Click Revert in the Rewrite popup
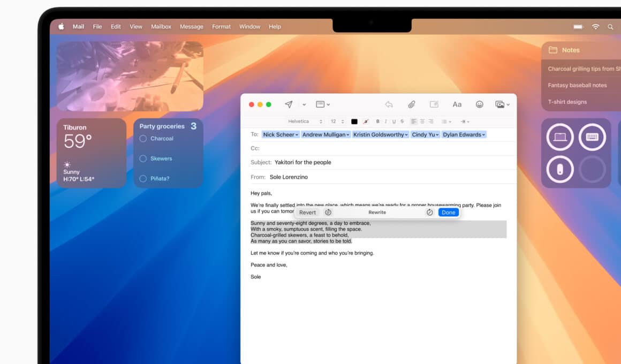This screenshot has height=364, width=621. [x=307, y=213]
